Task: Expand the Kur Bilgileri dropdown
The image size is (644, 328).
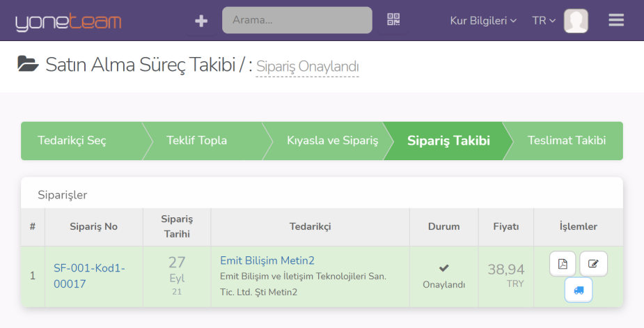Action: (483, 21)
